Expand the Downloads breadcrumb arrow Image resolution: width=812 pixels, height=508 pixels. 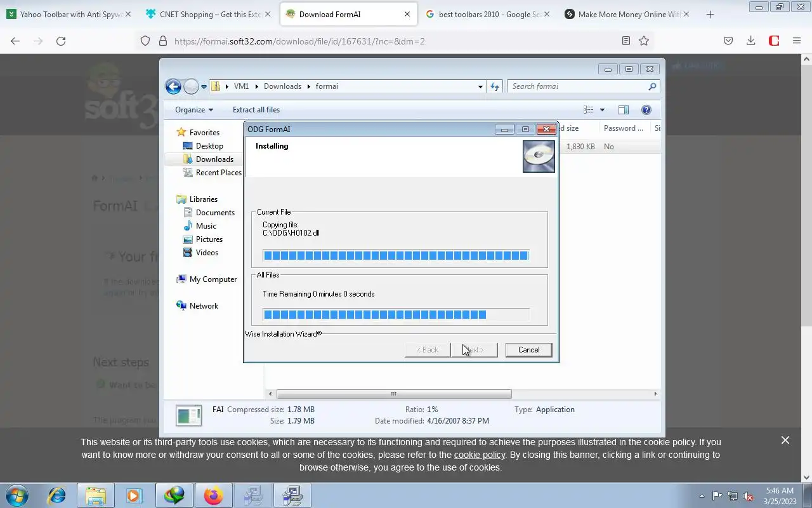(x=309, y=86)
